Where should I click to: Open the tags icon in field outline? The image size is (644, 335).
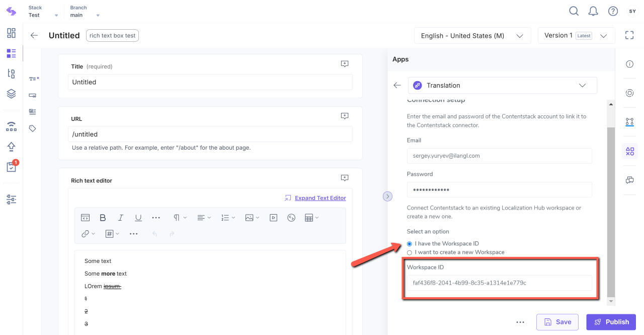(x=33, y=128)
